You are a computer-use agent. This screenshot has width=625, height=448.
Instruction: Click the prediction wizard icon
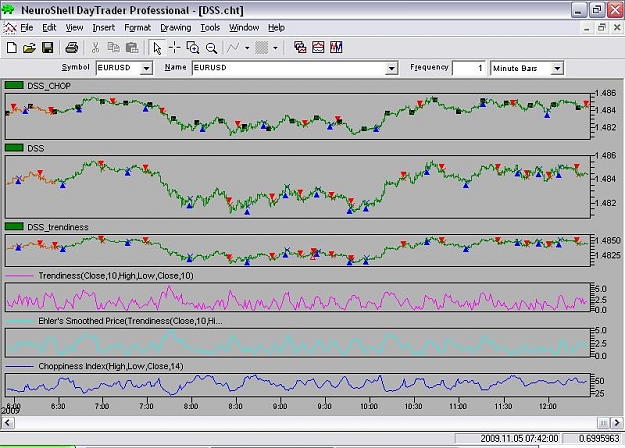click(318, 48)
